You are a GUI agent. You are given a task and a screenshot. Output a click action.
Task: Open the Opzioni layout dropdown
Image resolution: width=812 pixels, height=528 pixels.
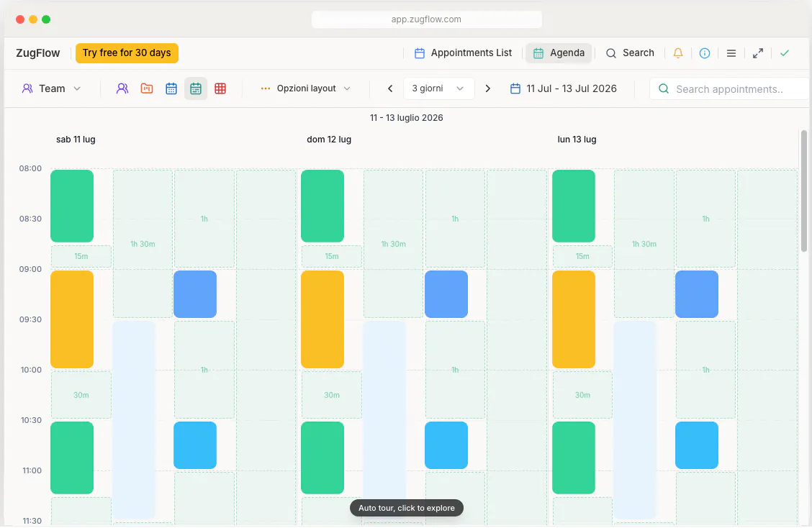tap(305, 88)
